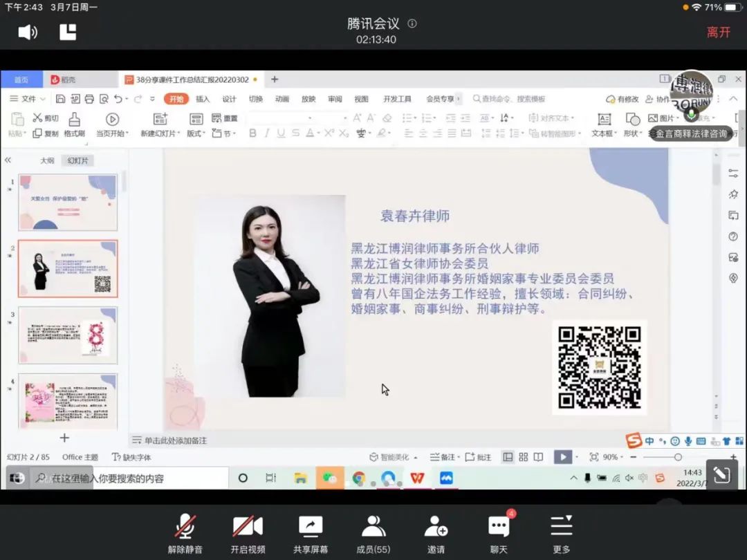
Task: Open the 成员(55) participants list
Action: pyautogui.click(x=373, y=533)
